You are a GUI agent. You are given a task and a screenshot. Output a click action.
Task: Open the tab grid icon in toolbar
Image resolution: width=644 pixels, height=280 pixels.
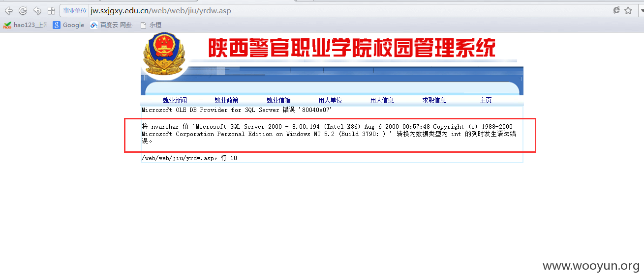(x=51, y=10)
